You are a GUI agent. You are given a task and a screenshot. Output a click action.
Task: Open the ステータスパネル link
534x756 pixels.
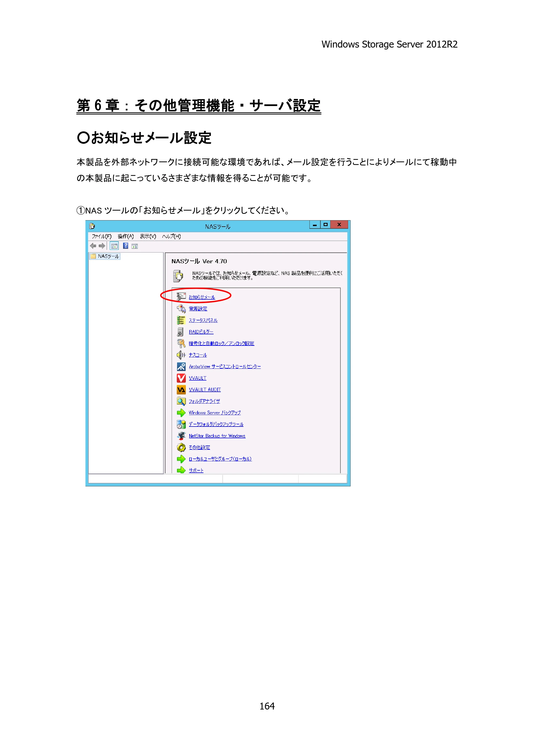203,320
